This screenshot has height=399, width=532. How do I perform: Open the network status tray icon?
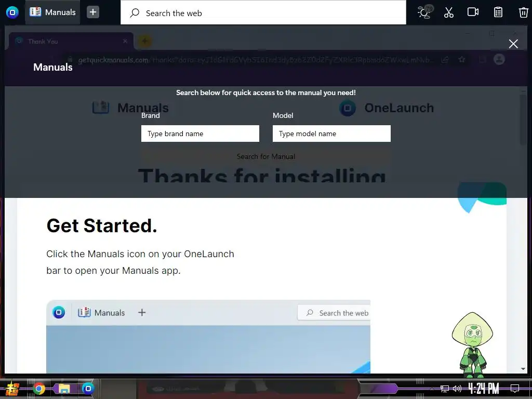(x=445, y=389)
